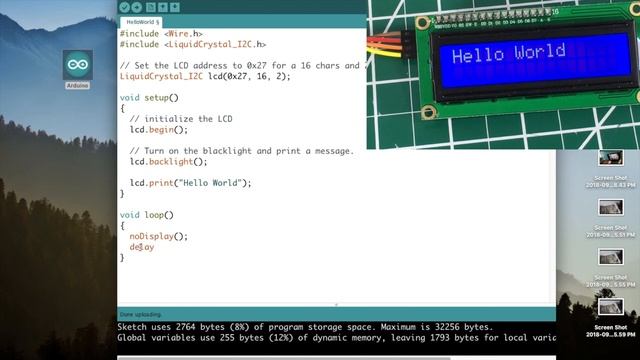Click the 'noDisplay();' line

tap(159, 236)
